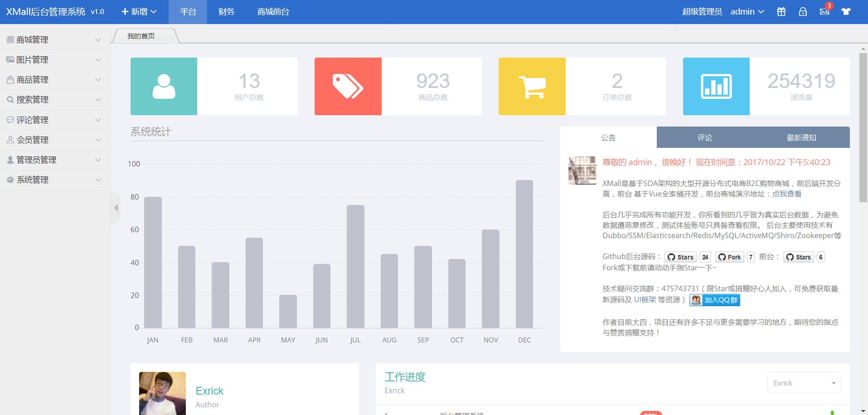Switch to the 平台 top menu
Image resolution: width=868 pixels, height=415 pixels.
click(x=188, y=12)
